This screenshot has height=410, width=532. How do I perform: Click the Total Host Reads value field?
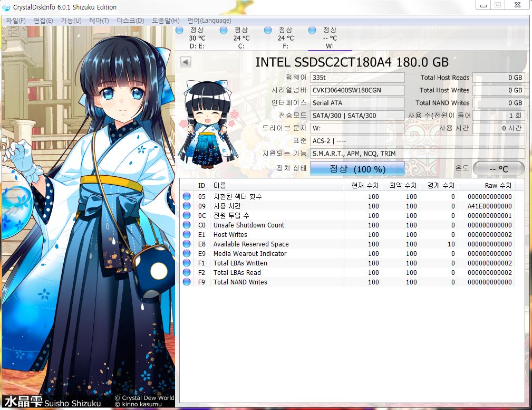498,78
